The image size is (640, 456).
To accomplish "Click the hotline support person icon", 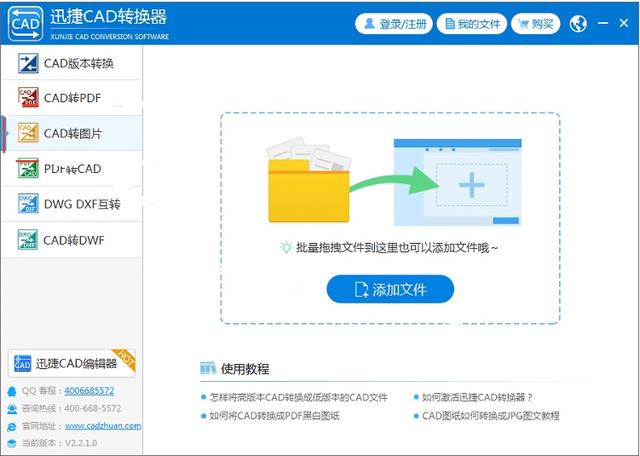I will click(x=12, y=409).
